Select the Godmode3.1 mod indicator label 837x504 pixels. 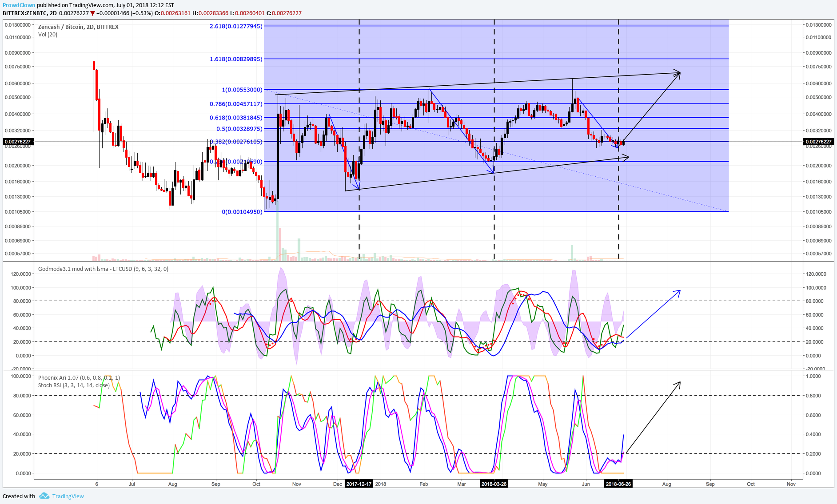pos(103,269)
